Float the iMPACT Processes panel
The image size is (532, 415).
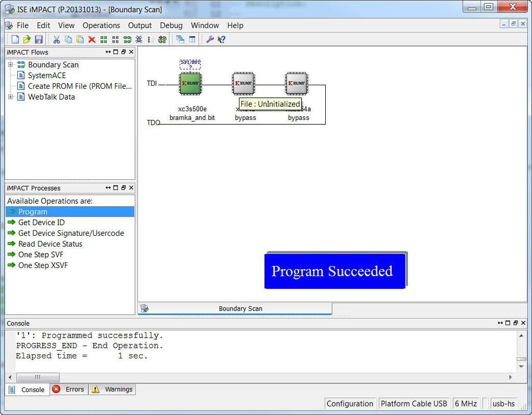pyautogui.click(x=124, y=188)
